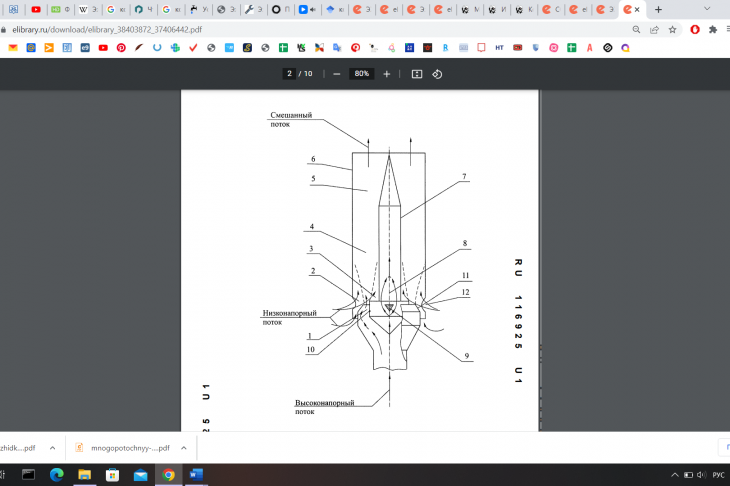Switch to the Wikipedia tab

click(x=88, y=9)
